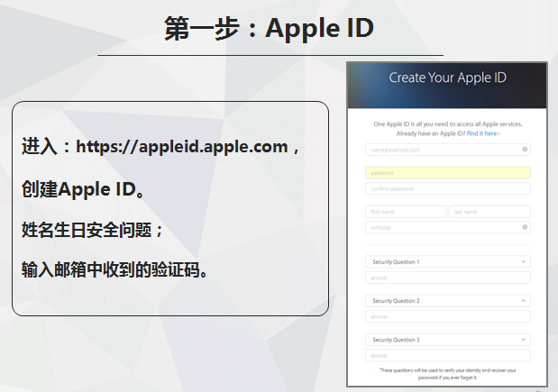Click the text '输入邮箱中收到的验证码。'
Viewport: 558px width, 392px height.
(x=114, y=270)
